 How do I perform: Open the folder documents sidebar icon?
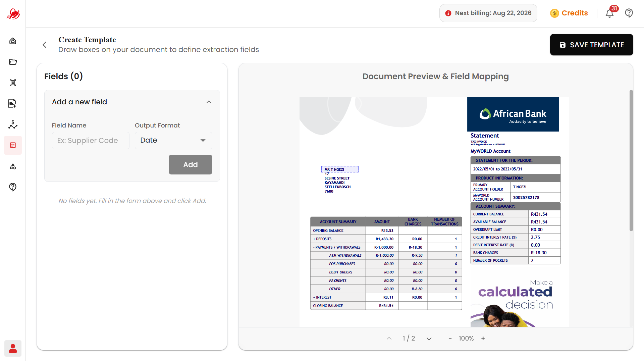[13, 62]
